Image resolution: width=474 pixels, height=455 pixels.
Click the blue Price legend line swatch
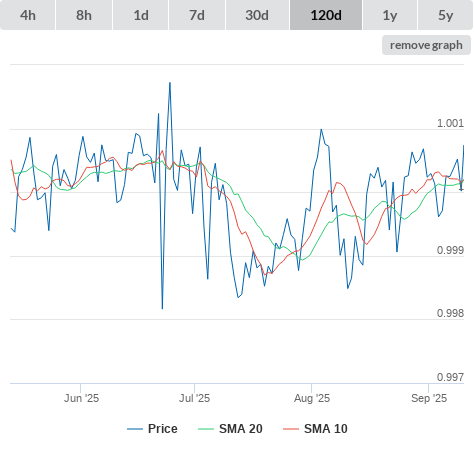(x=135, y=429)
